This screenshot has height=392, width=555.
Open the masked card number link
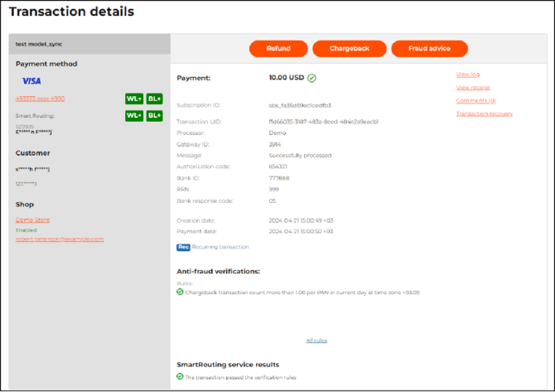coord(40,99)
